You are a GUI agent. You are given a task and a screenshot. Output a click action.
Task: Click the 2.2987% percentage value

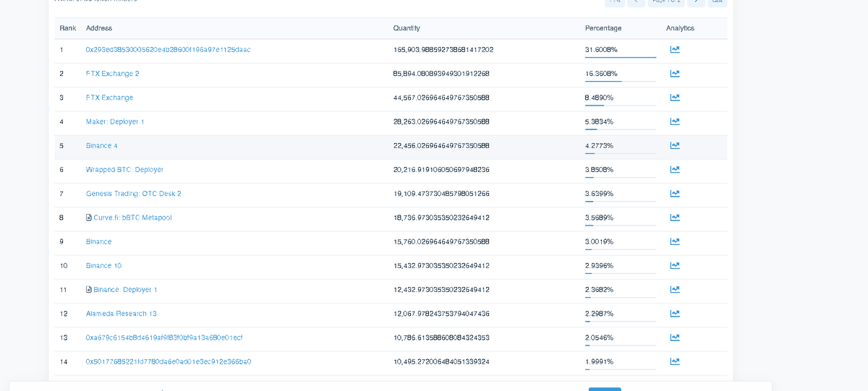pos(599,314)
